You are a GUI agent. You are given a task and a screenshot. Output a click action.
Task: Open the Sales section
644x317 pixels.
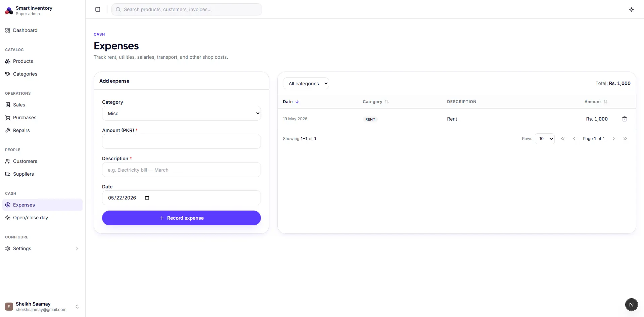click(42, 105)
